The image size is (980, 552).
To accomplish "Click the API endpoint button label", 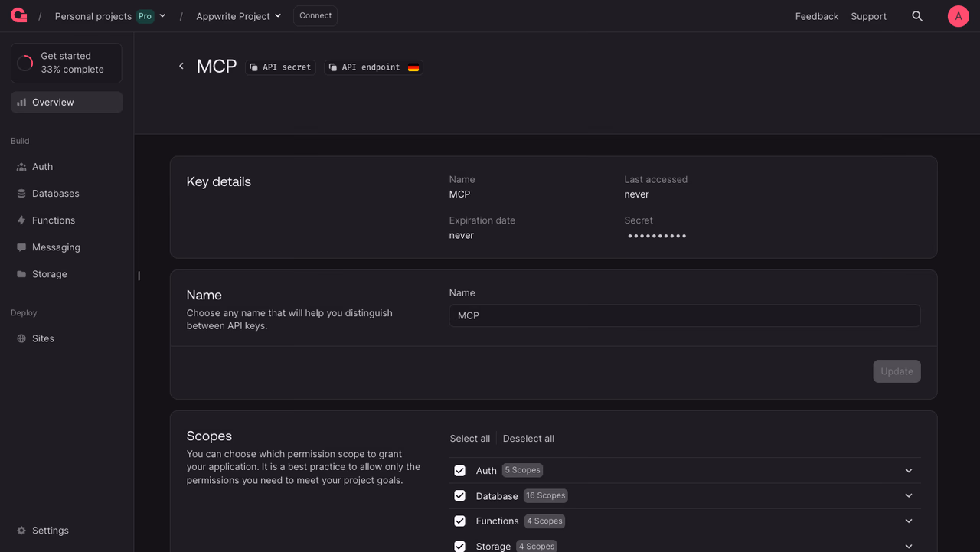I will (371, 67).
